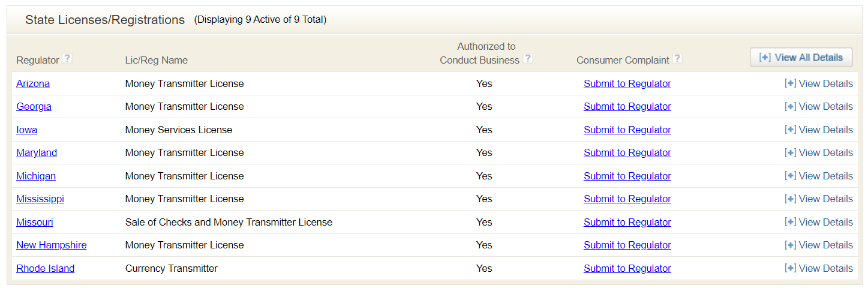Expand all rows with View All Details
Image resolution: width=868 pixels, height=288 pixels.
point(801,58)
